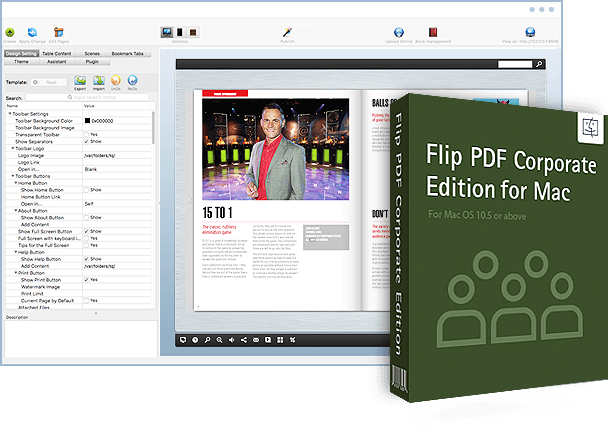Collapse the Home Button group
The height and width of the screenshot is (442, 612).
pyautogui.click(x=16, y=183)
